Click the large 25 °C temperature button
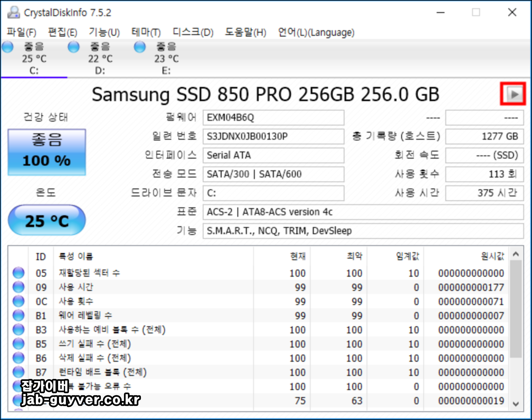The image size is (532, 420). pyautogui.click(x=47, y=220)
